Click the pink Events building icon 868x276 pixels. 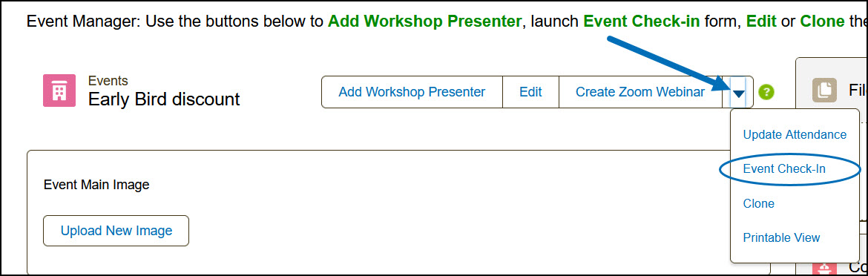[59, 91]
